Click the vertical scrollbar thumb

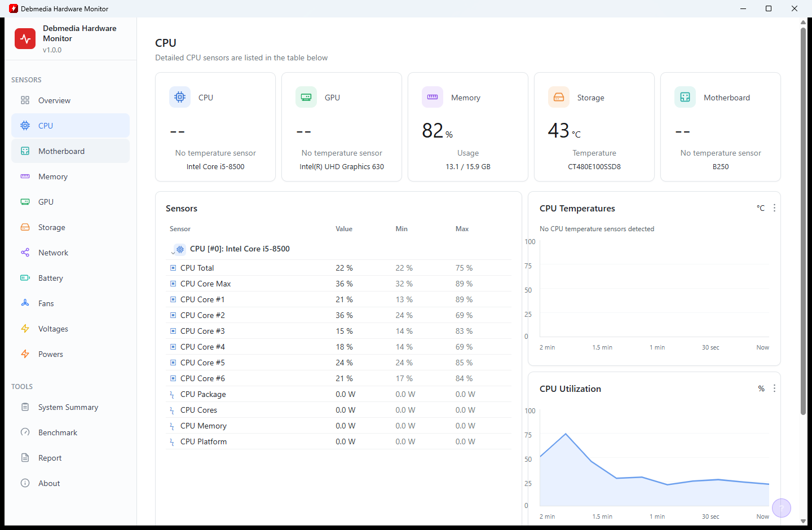[x=803, y=221]
